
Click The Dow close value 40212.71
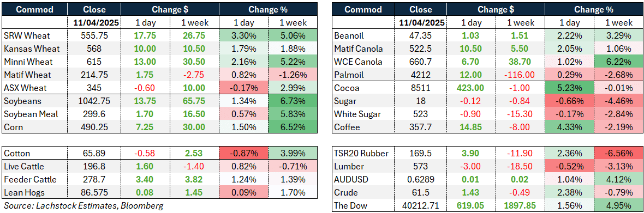tap(421, 205)
